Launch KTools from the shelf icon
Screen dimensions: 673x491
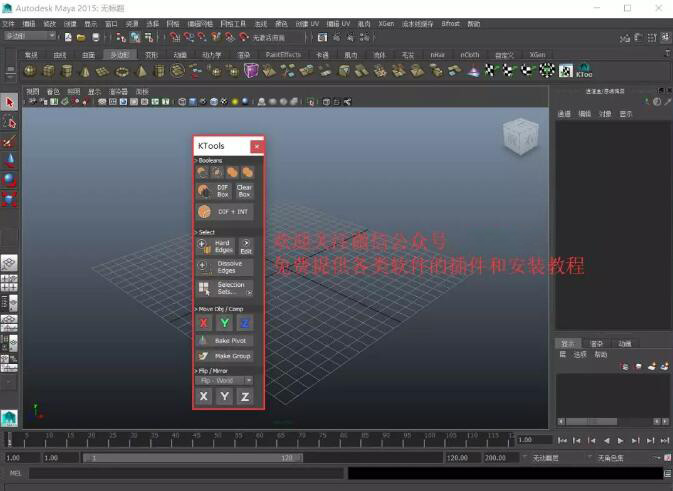[x=584, y=71]
